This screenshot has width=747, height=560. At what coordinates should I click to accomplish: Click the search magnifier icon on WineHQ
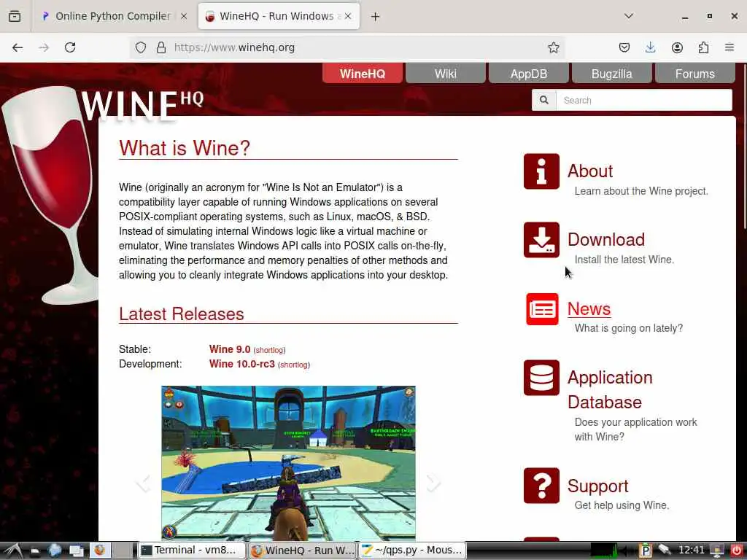coord(544,100)
